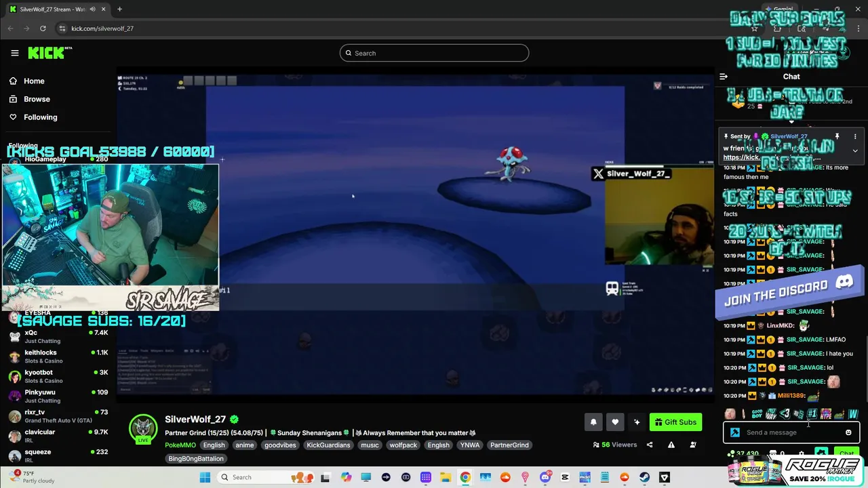This screenshot has height=488, width=868.
Task: Open Windows Start menu
Action: coord(205,477)
